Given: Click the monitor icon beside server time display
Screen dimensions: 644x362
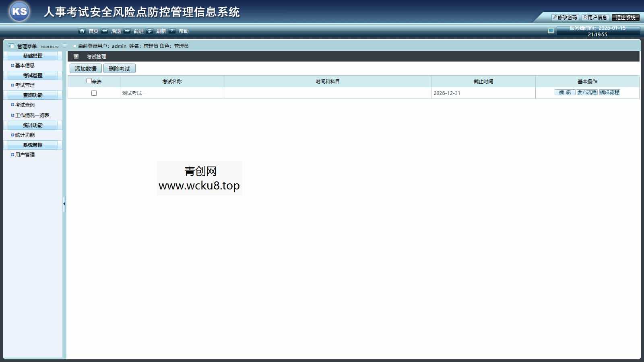Looking at the screenshot, I should [x=550, y=30].
